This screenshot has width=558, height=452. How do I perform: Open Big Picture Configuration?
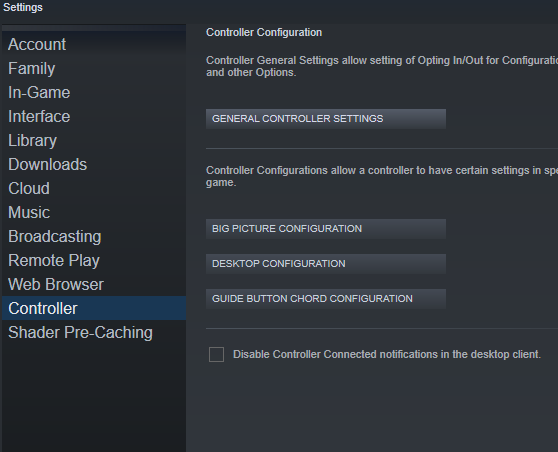point(326,229)
